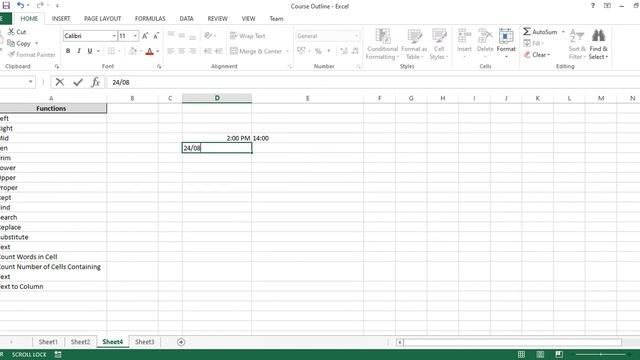This screenshot has height=360, width=640.
Task: Click the Save icon in quick access toolbar
Action: click(6, 5)
